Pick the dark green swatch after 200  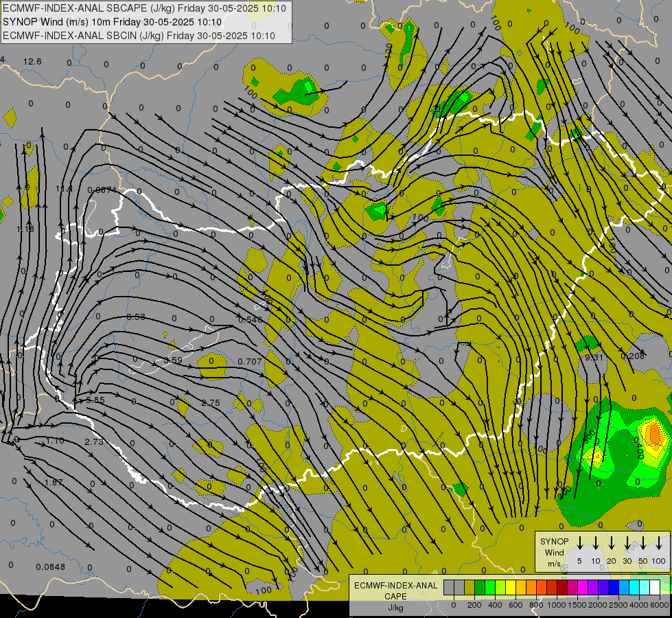click(x=480, y=588)
